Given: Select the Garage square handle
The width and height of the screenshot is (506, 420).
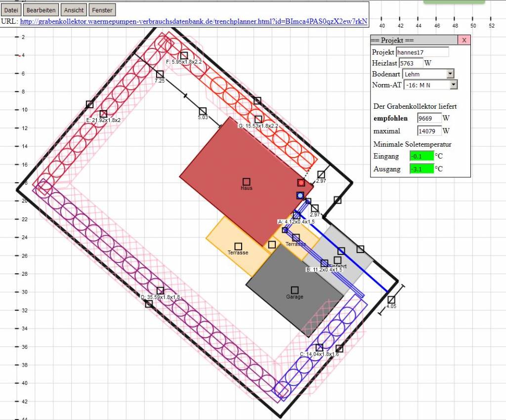Looking at the screenshot, I should (295, 290).
